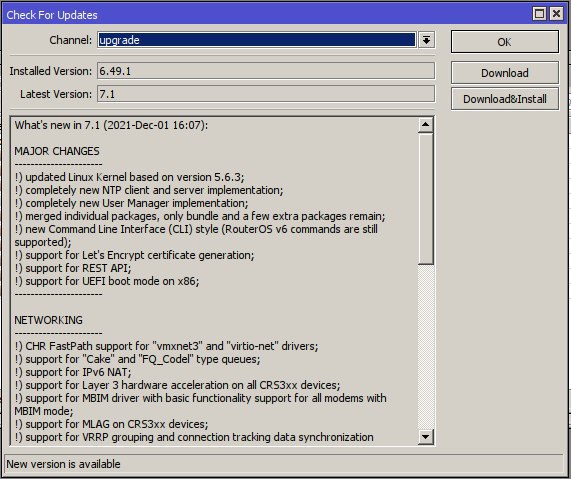Screen dimensions: 571x479
Task: Click the Installed Version field 6.49.1
Action: tap(266, 71)
